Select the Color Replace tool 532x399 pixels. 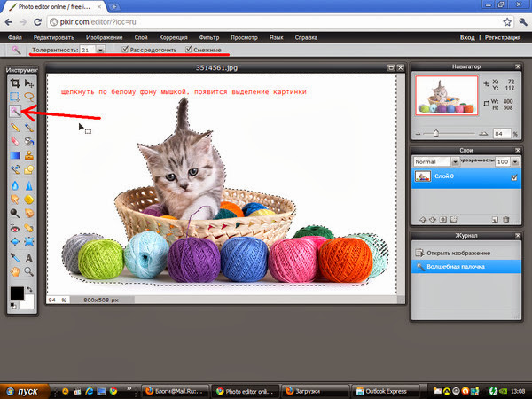[x=14, y=169]
